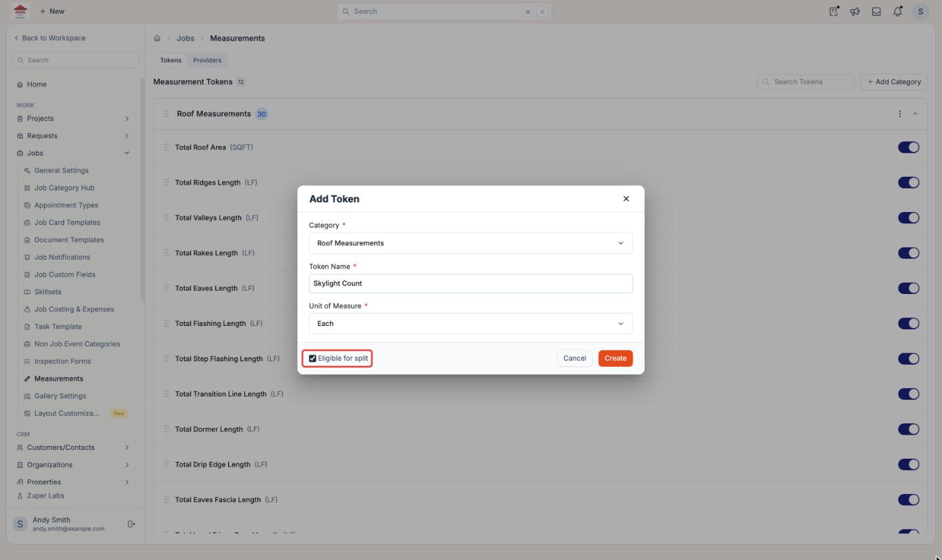
Task: Switch off Total Drip Edge Length
Action: point(909,465)
